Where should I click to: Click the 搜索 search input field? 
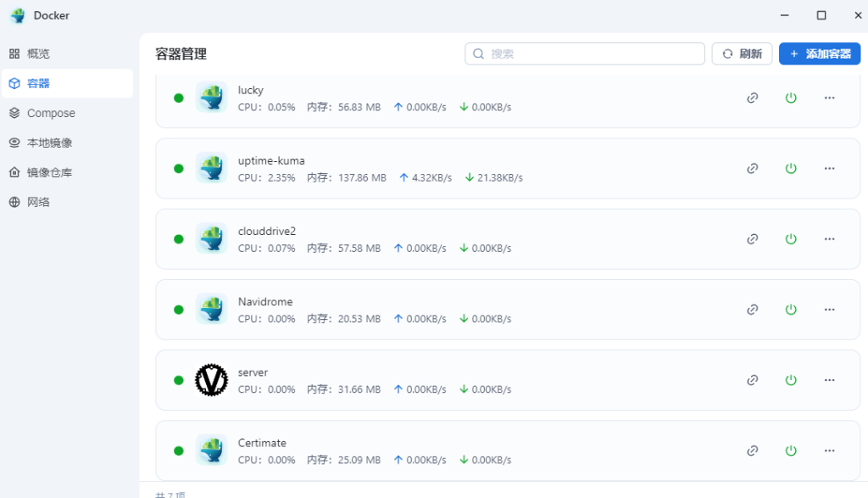pos(585,53)
